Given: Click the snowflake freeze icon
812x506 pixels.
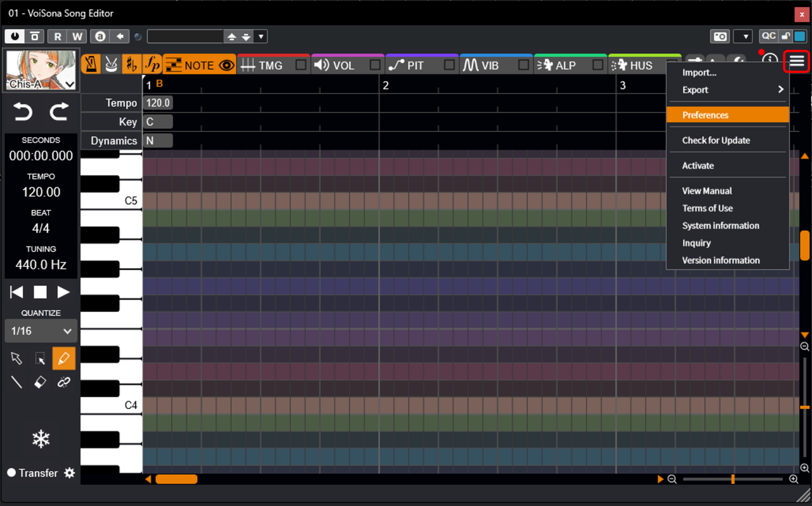Looking at the screenshot, I should pos(41,439).
